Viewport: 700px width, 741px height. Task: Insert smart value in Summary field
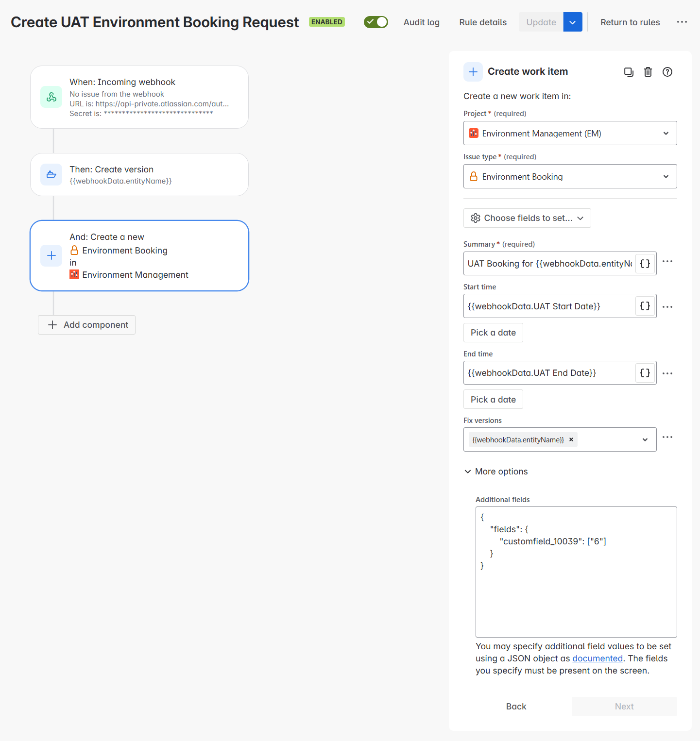(645, 264)
